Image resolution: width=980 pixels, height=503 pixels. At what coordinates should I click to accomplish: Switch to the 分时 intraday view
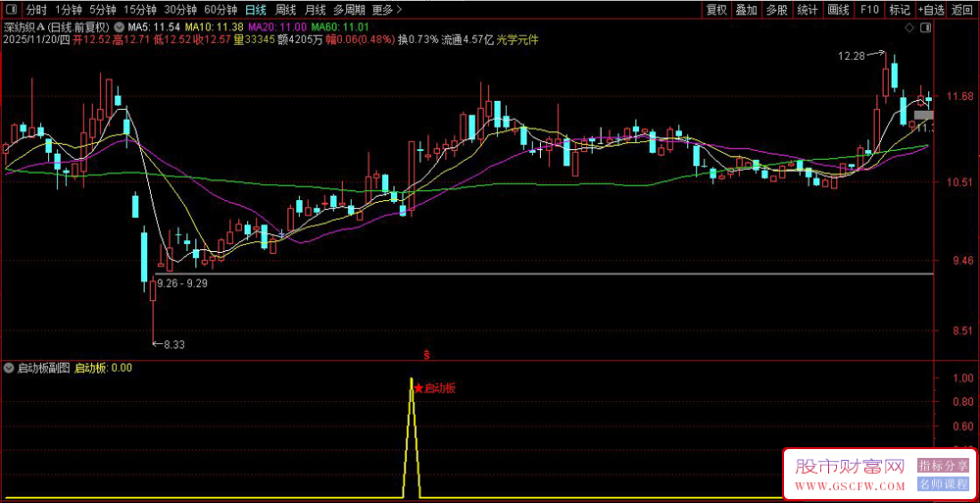tap(36, 10)
